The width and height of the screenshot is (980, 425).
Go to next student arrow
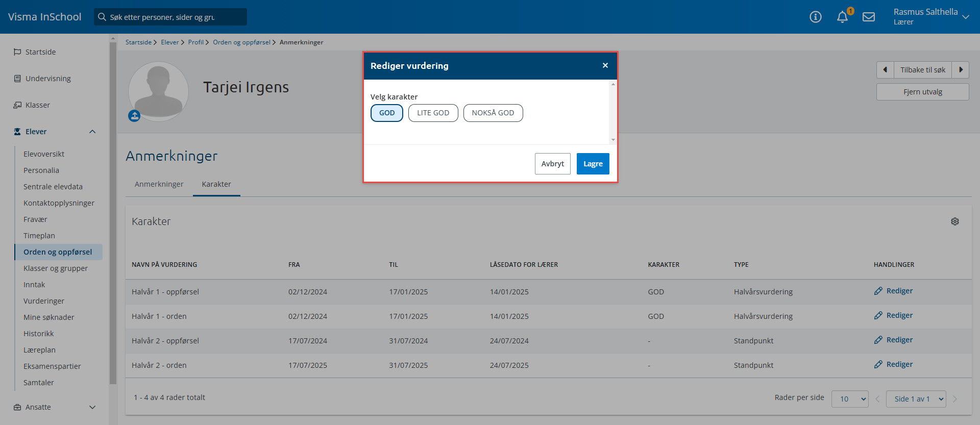[x=961, y=70]
